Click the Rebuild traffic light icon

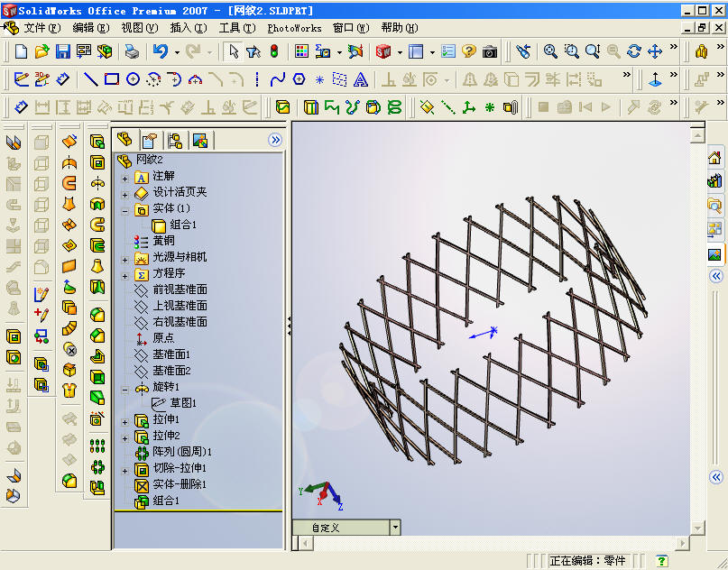coord(274,51)
